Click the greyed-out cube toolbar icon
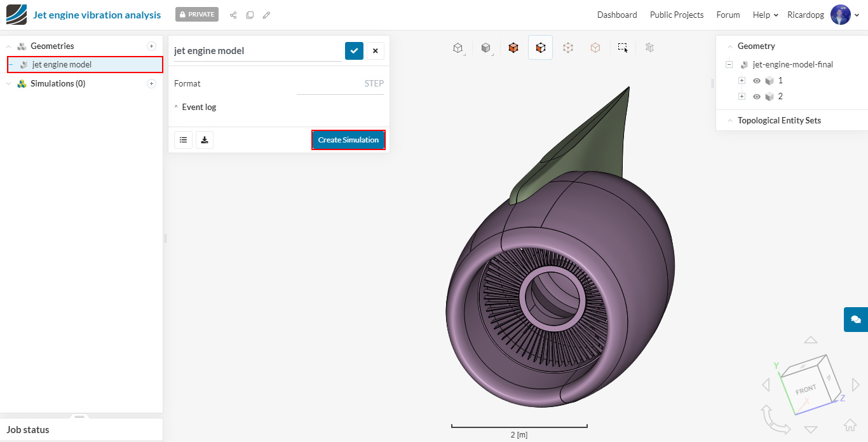The width and height of the screenshot is (868, 442). [x=649, y=47]
